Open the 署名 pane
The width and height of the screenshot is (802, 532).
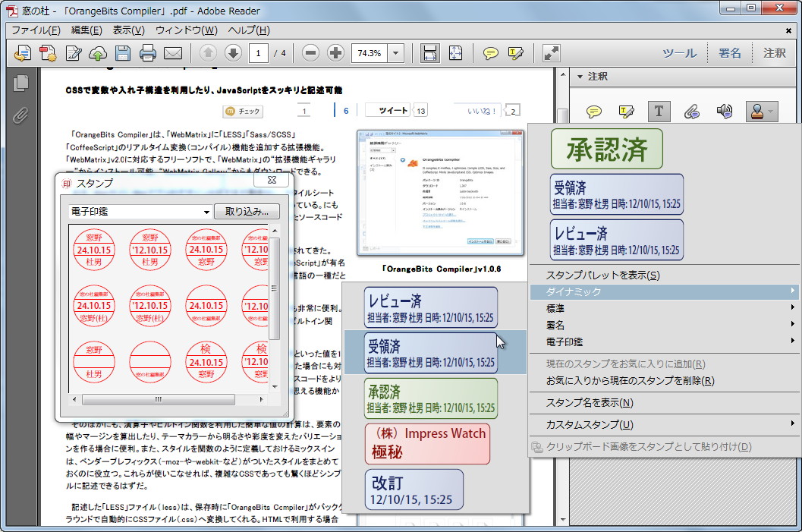[729, 53]
